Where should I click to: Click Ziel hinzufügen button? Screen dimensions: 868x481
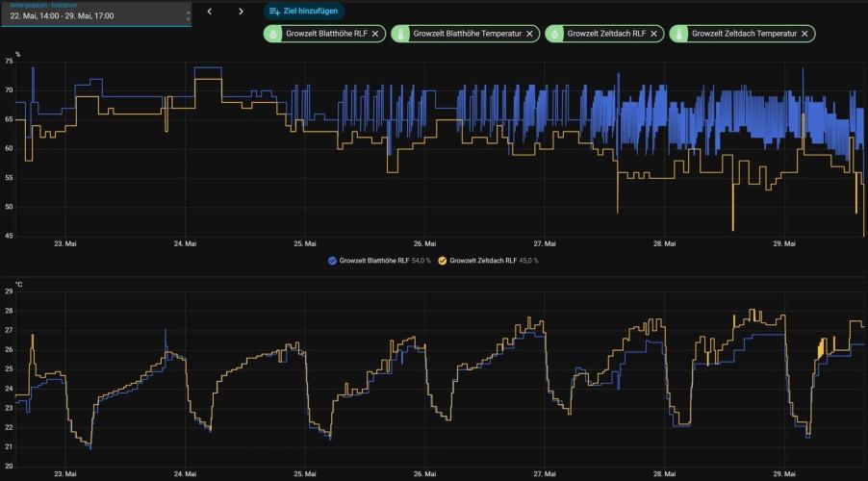tap(303, 12)
